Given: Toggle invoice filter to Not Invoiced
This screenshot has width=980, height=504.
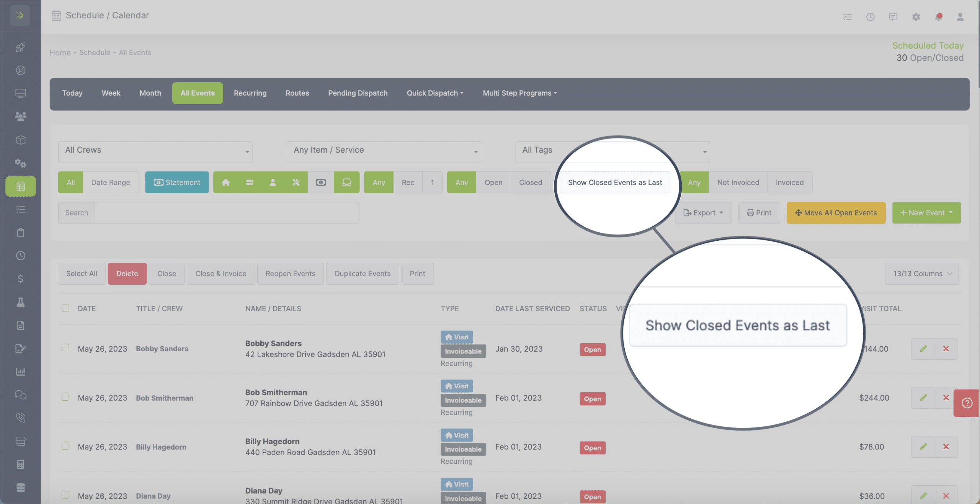Looking at the screenshot, I should (738, 183).
